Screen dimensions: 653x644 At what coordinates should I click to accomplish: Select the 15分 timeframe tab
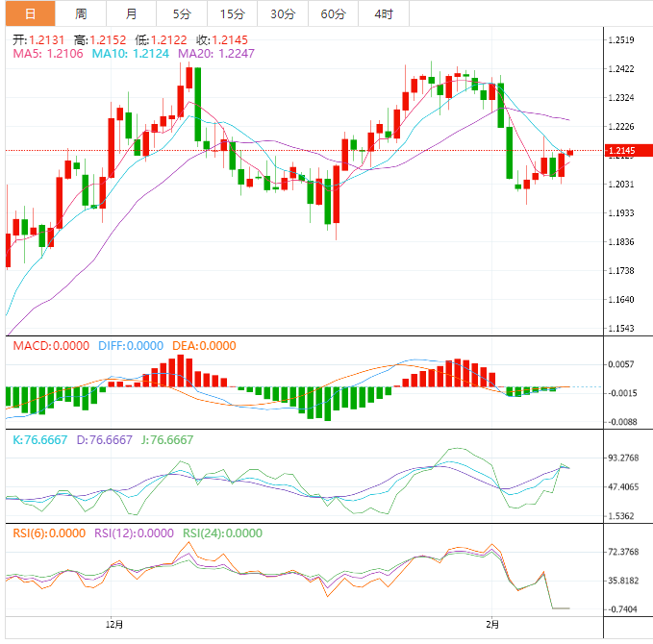coord(232,13)
